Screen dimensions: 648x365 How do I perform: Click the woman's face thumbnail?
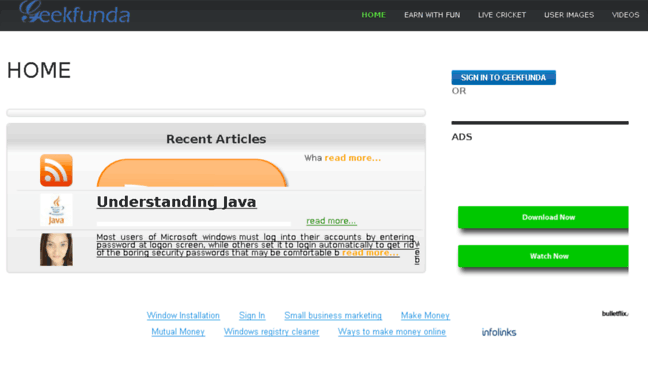click(56, 249)
